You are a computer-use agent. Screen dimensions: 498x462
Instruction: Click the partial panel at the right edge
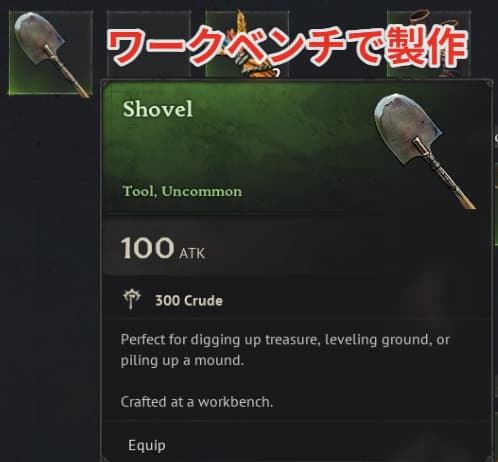click(x=495, y=187)
